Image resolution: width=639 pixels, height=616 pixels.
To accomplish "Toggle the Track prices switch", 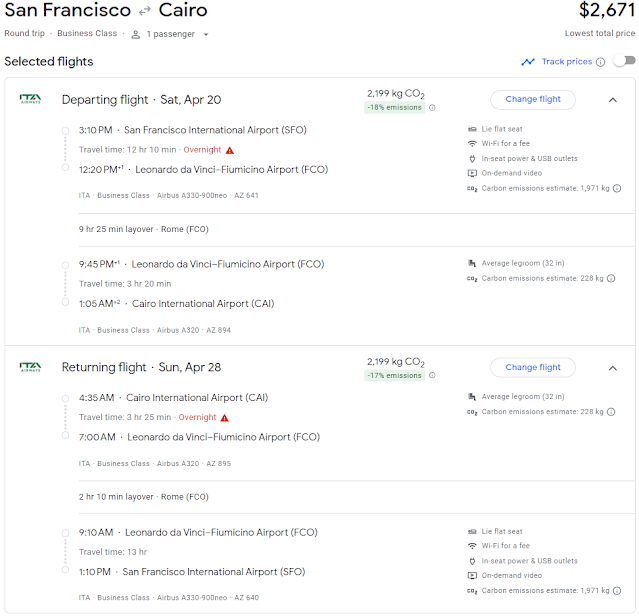I will click(624, 61).
